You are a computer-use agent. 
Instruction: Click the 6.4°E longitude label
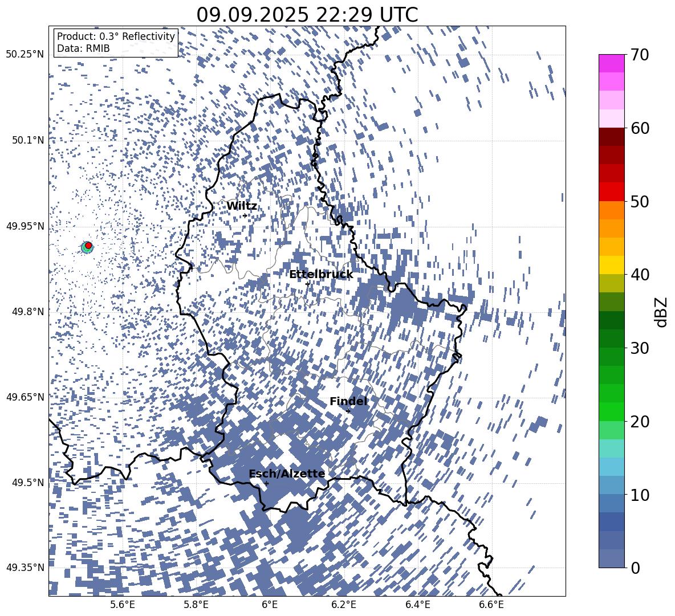coord(417,605)
